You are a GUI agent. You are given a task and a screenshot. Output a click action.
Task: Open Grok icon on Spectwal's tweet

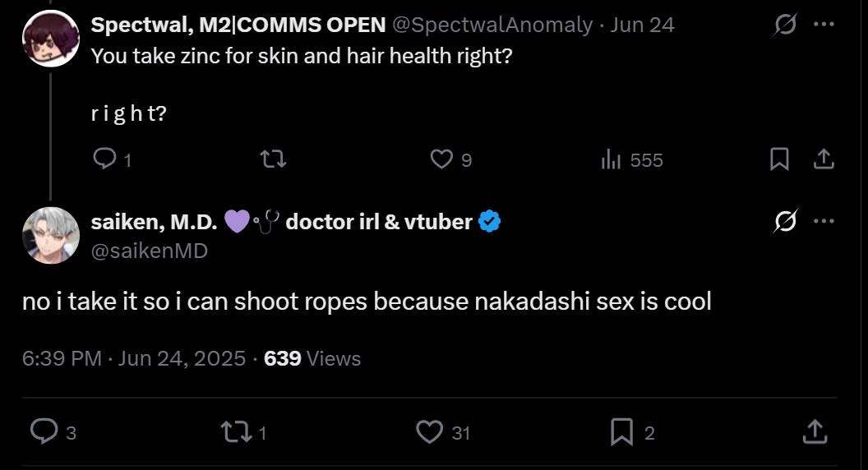pos(785,25)
